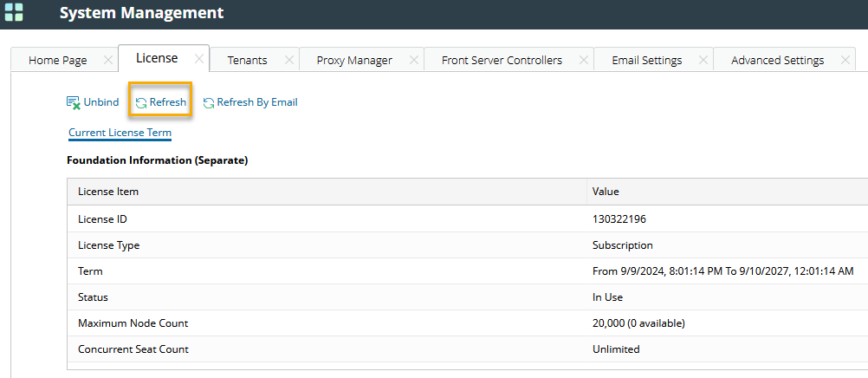
Task: Click the Refresh By Email text
Action: tap(256, 102)
